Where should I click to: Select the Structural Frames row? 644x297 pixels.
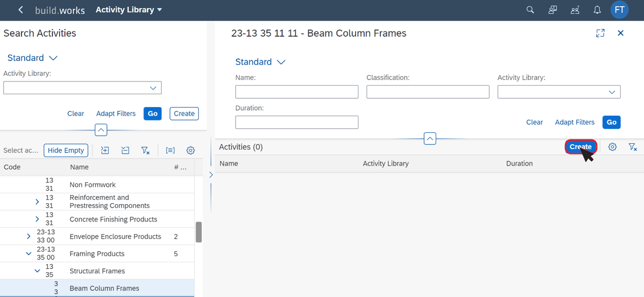point(97,271)
